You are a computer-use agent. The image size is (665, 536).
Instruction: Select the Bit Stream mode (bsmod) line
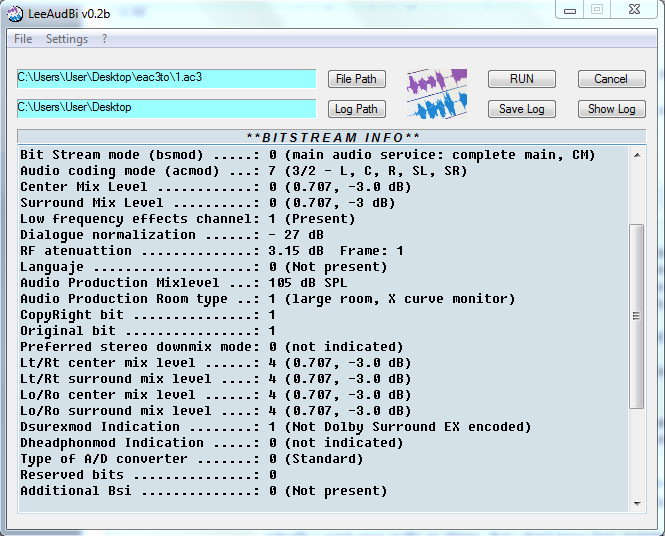coord(307,155)
